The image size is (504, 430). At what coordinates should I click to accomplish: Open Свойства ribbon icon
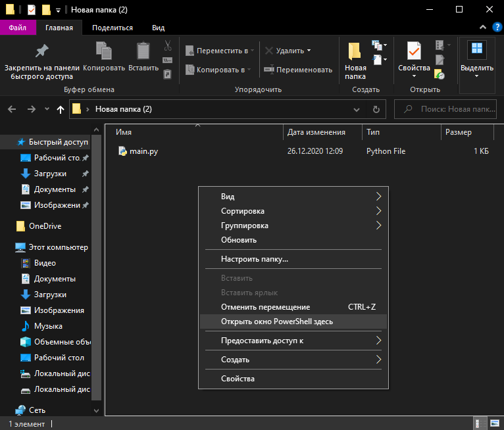tap(414, 60)
